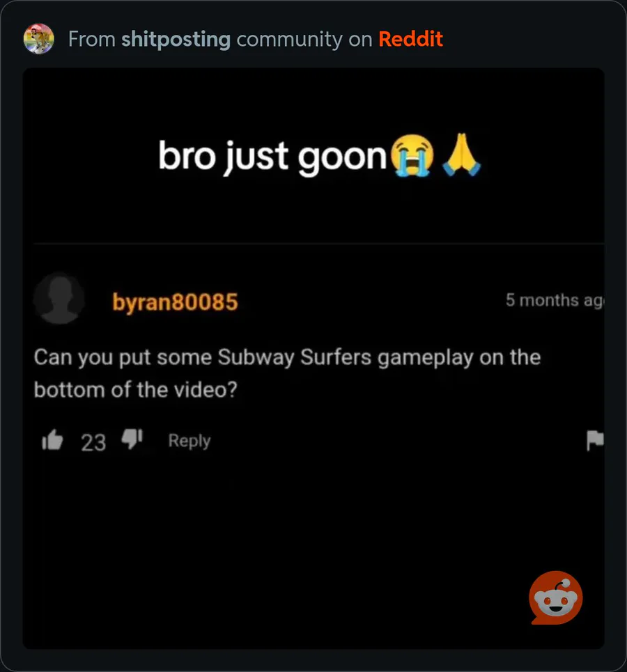
Task: Click 'community on' text in header
Action: tap(304, 40)
